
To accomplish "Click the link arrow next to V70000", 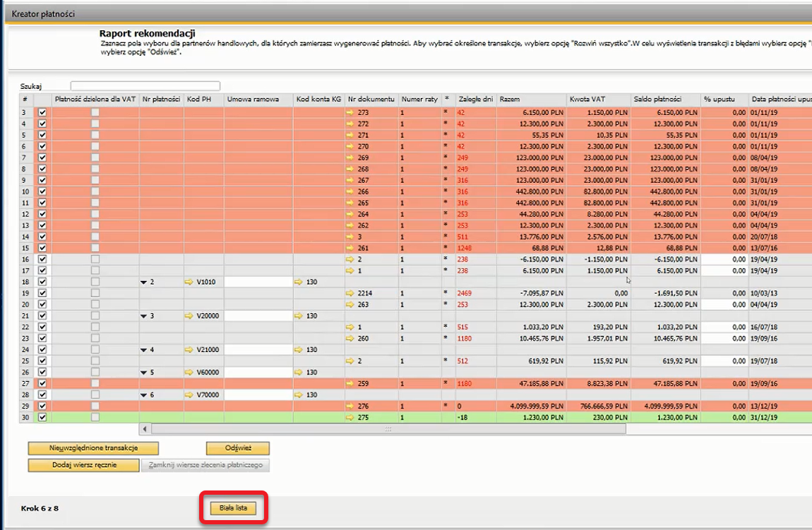I will coord(189,395).
